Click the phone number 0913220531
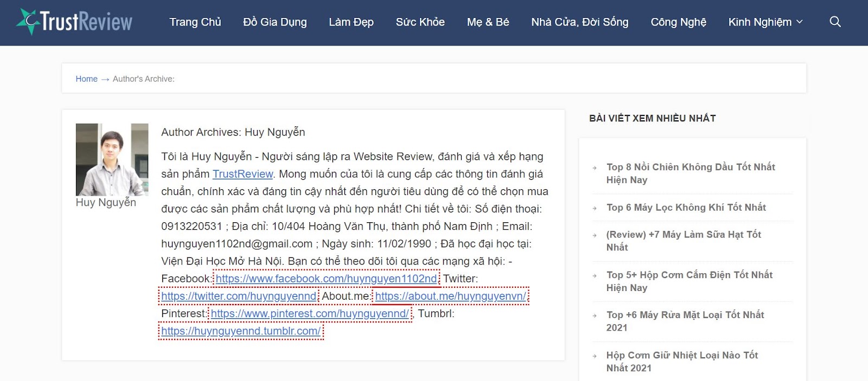This screenshot has width=868, height=381. click(x=192, y=227)
